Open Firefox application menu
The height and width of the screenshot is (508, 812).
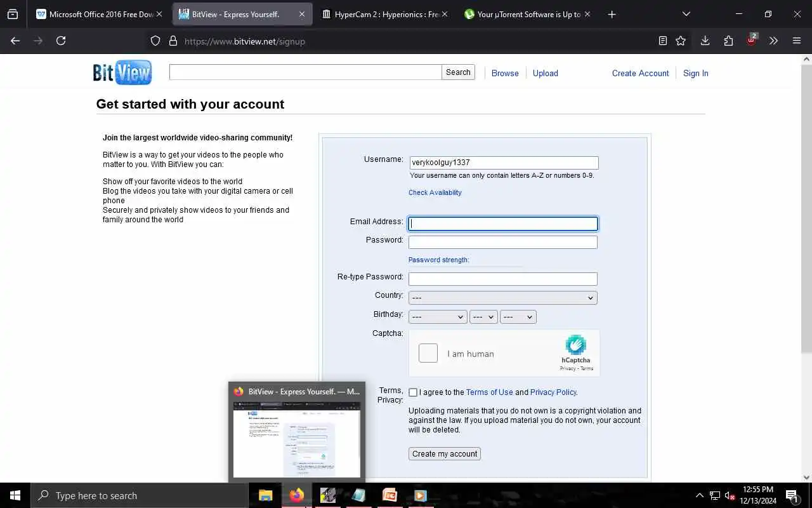(797, 41)
